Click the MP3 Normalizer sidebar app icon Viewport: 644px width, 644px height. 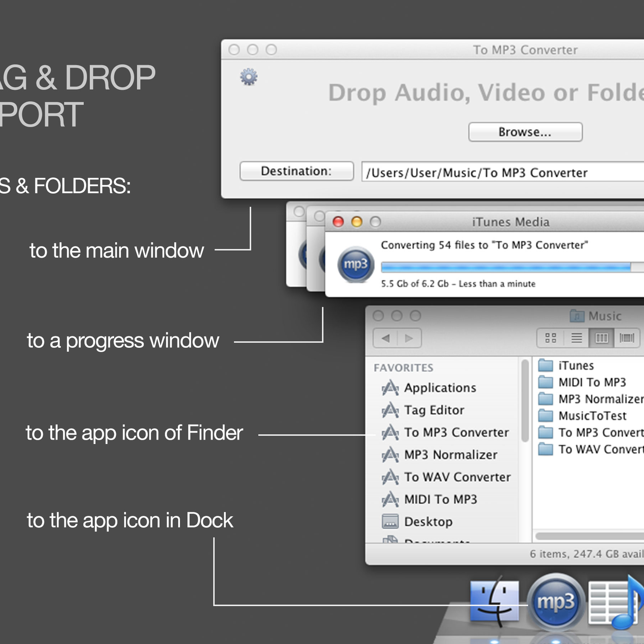(390, 455)
